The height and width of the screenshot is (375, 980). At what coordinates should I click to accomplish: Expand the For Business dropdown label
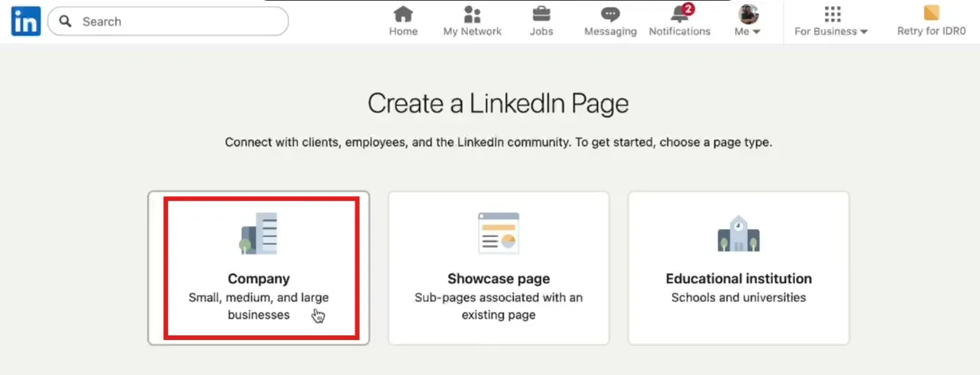pyautogui.click(x=831, y=32)
